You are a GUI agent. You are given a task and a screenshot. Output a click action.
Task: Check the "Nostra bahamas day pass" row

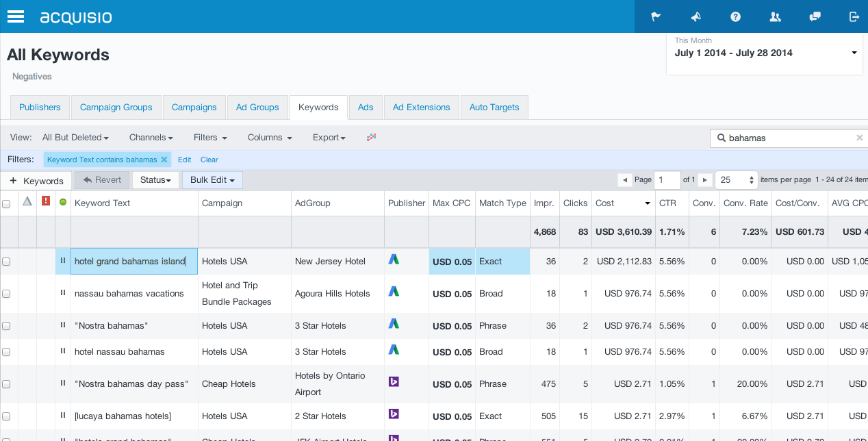click(6, 384)
